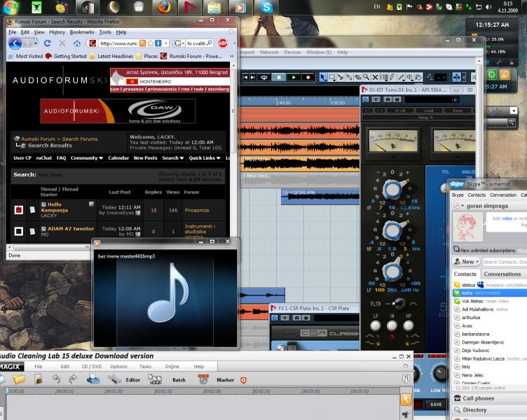Select the Cubase arrow selection tool
This screenshot has height=420, width=527.
click(x=323, y=77)
